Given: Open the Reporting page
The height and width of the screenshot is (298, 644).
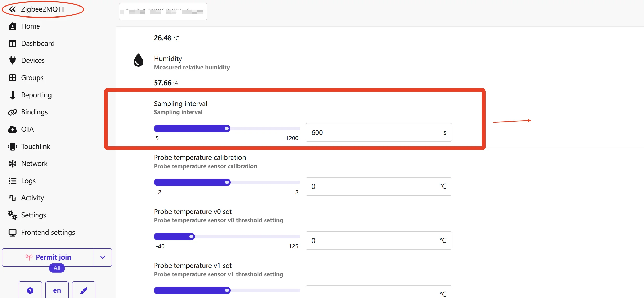Looking at the screenshot, I should pos(36,95).
